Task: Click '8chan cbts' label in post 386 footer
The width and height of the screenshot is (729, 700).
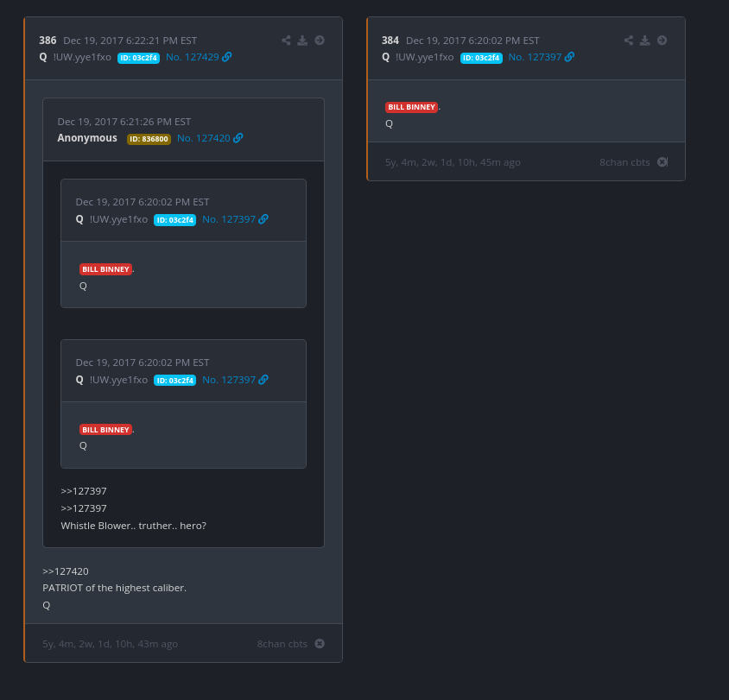Action: click(282, 644)
